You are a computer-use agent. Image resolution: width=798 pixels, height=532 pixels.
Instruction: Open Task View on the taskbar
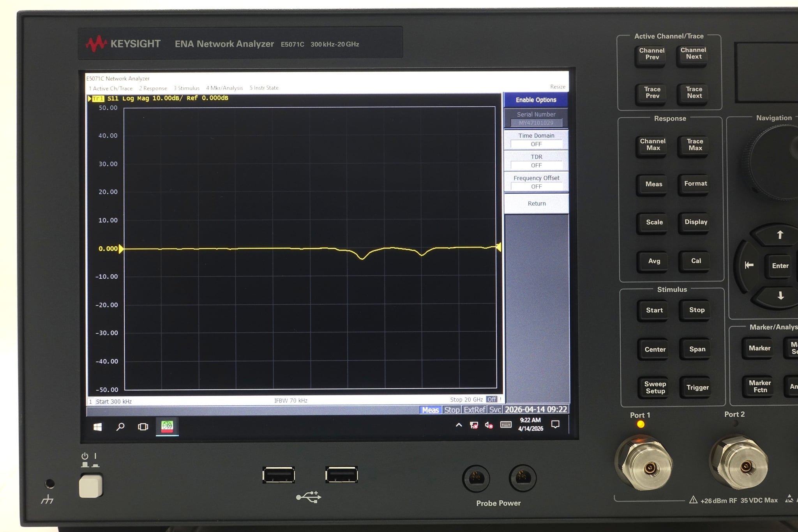click(x=143, y=427)
